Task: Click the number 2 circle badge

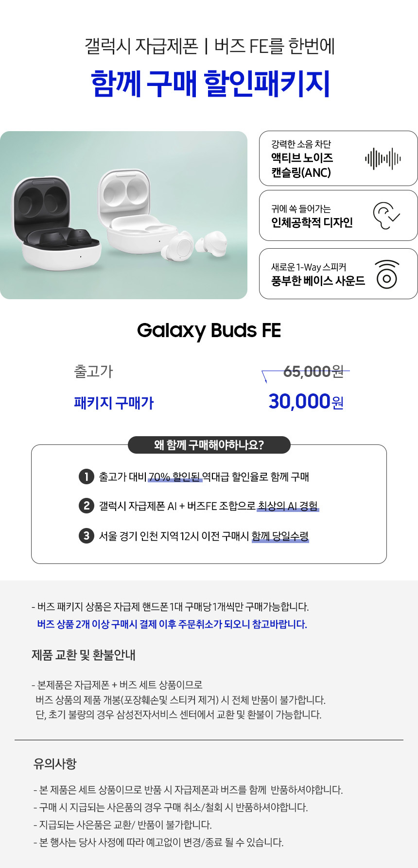Action: (x=86, y=506)
